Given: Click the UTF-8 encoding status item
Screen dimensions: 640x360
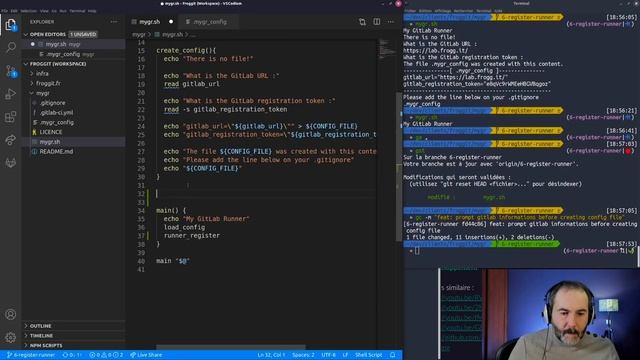Looking at the screenshot, I should pyautogui.click(x=329, y=355).
